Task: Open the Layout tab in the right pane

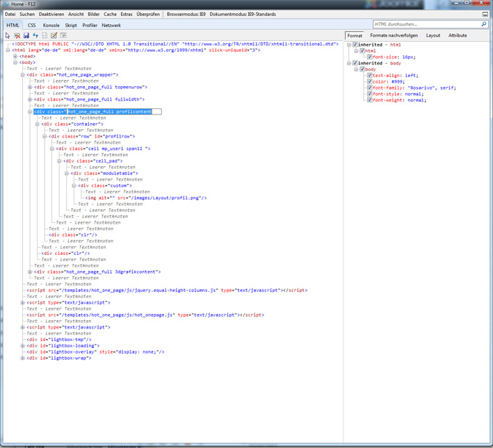Action: [x=433, y=35]
